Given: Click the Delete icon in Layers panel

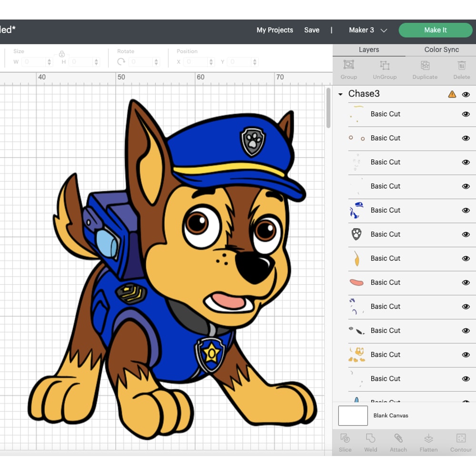Looking at the screenshot, I should tap(461, 69).
